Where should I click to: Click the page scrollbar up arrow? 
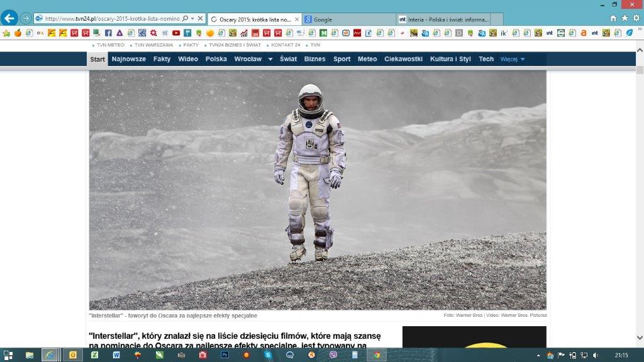(x=640, y=50)
